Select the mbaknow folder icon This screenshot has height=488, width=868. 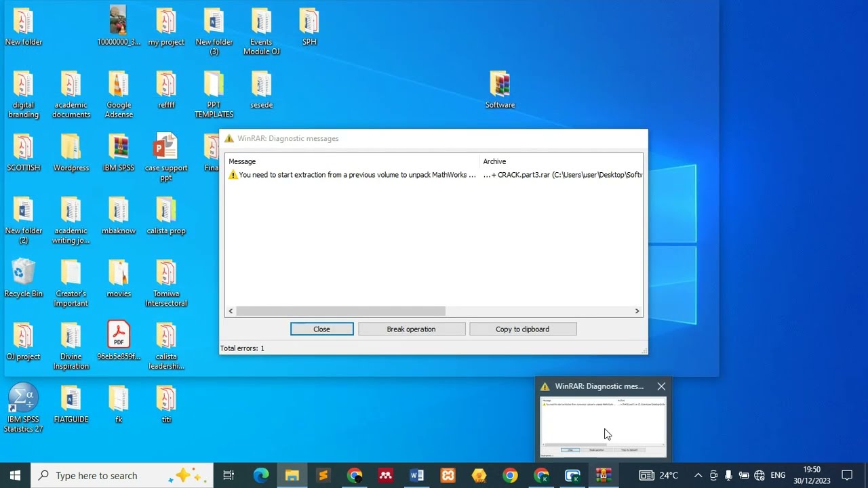pyautogui.click(x=119, y=216)
